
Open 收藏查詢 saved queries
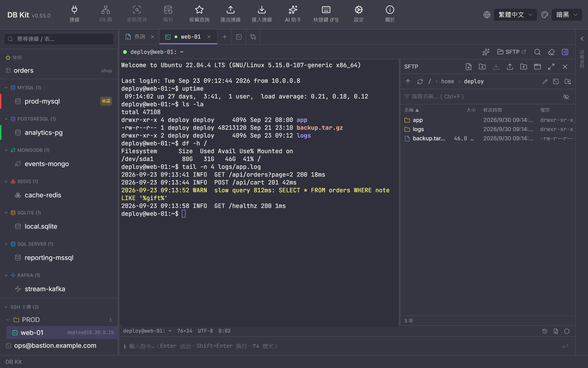199,14
